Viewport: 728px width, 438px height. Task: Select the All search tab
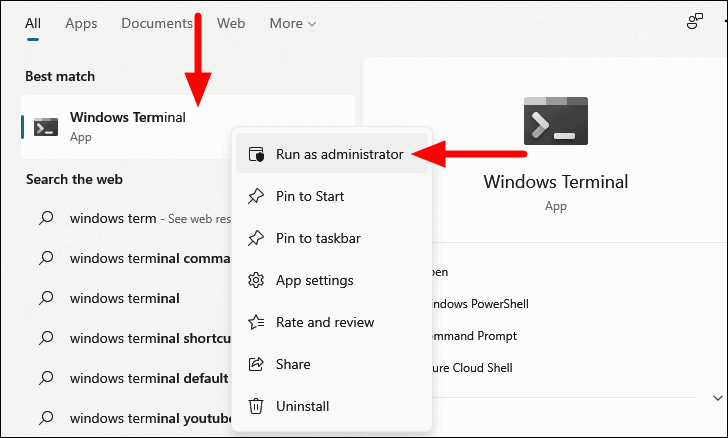[33, 23]
